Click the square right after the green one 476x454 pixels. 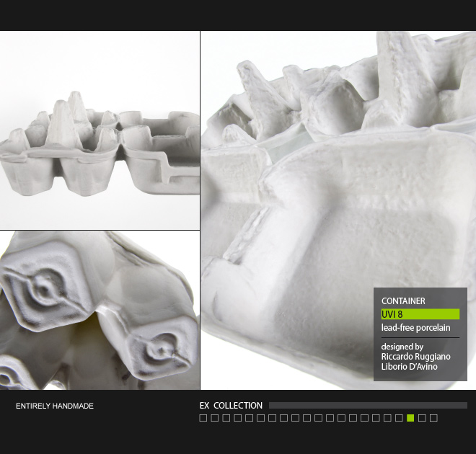(422, 418)
